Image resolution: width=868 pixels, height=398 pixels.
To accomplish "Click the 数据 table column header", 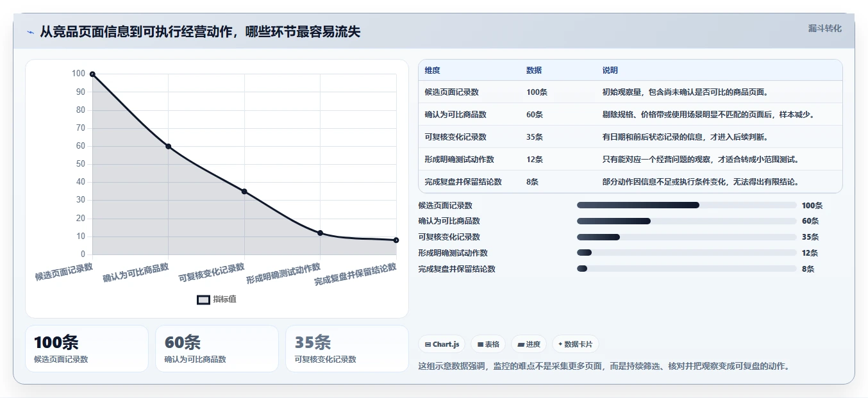I will tap(534, 70).
